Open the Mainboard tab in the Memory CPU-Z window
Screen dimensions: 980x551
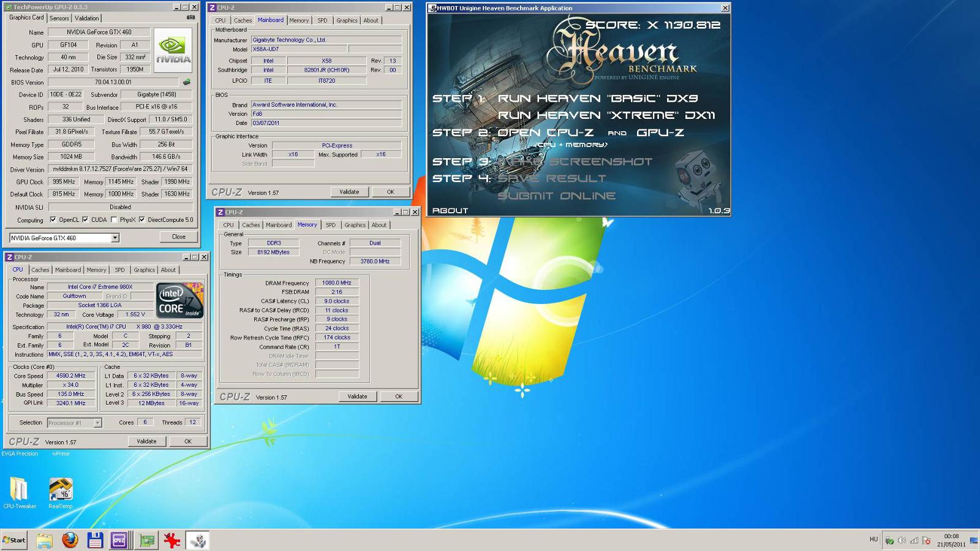point(279,225)
